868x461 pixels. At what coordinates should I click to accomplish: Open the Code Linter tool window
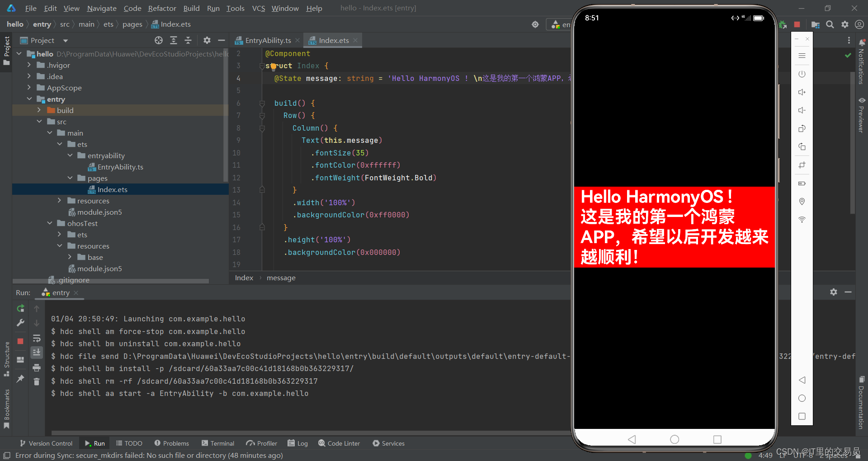click(339, 443)
